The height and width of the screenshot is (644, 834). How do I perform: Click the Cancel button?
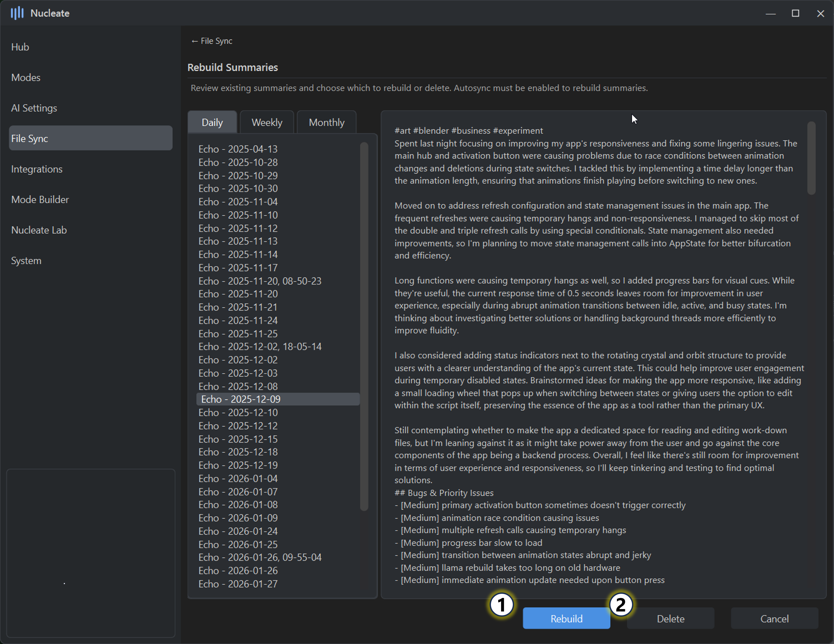pos(774,619)
